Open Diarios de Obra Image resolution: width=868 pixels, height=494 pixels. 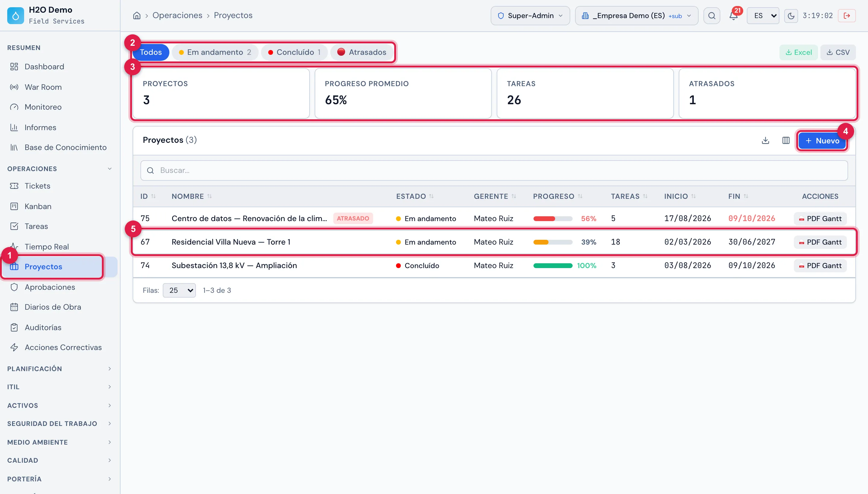(53, 307)
